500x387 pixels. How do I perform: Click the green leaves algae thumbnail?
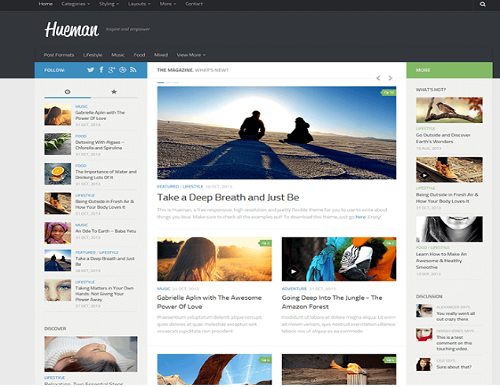pyautogui.click(x=58, y=144)
